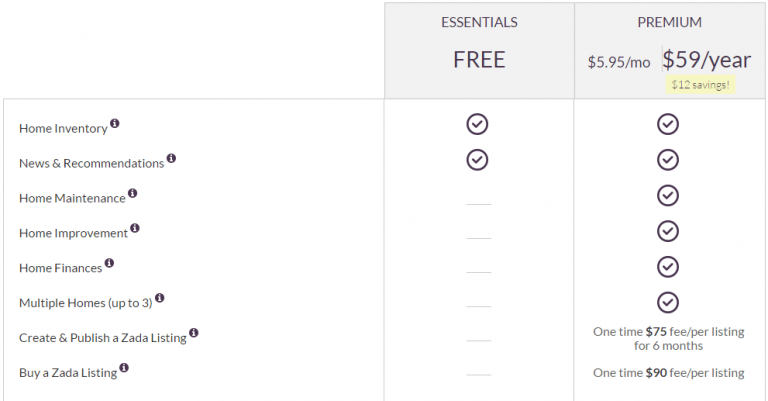
Task: Click Premium checkmark for Multiple Homes
Action: coord(668,302)
